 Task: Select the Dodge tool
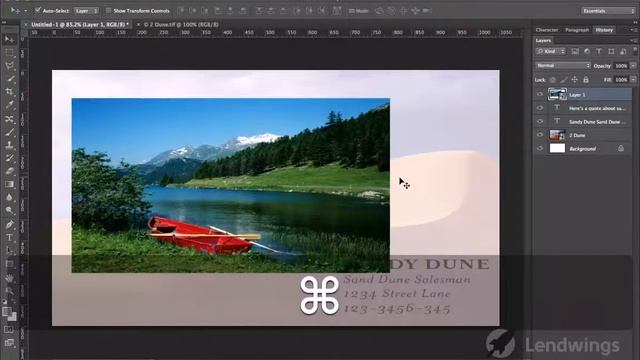tap(9, 211)
